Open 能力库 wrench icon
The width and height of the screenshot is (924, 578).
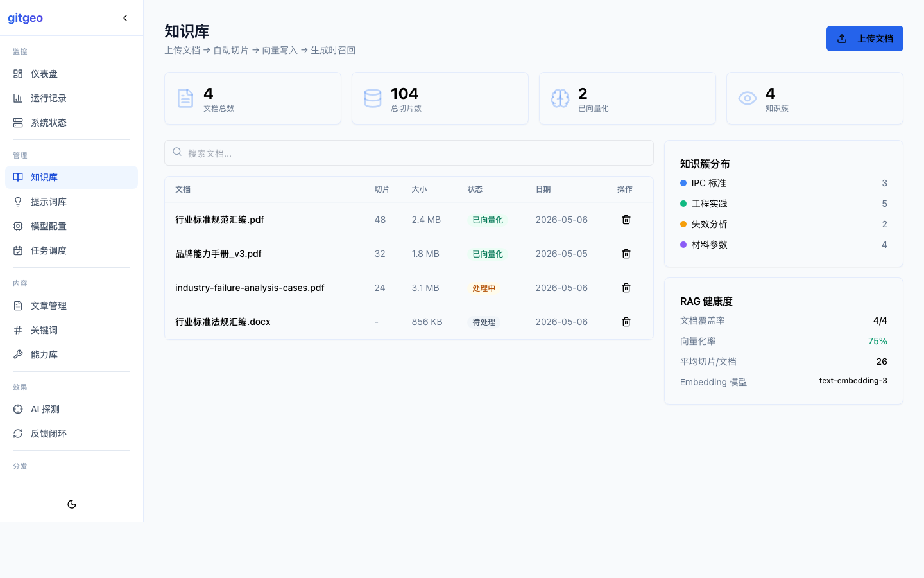click(18, 355)
